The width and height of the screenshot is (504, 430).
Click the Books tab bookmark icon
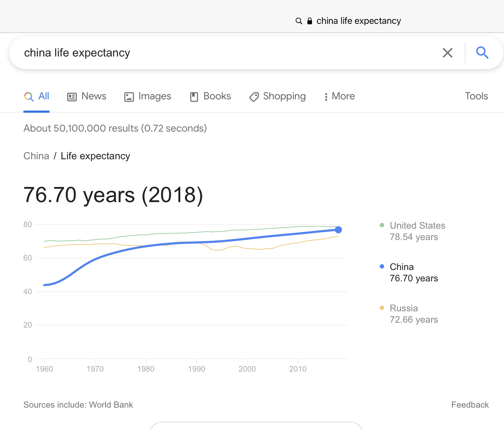pos(194,97)
